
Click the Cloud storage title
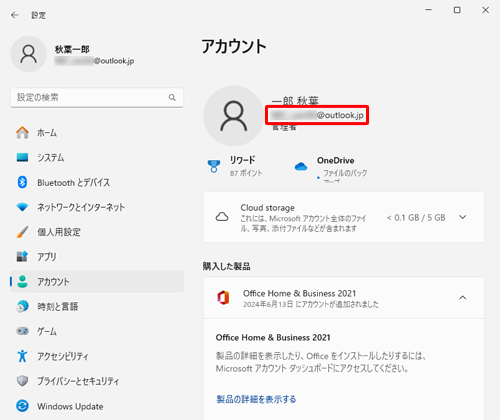coord(268,208)
